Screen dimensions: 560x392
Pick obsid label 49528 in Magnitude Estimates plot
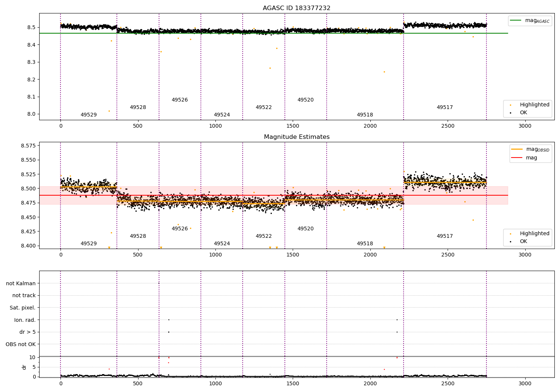138,236
